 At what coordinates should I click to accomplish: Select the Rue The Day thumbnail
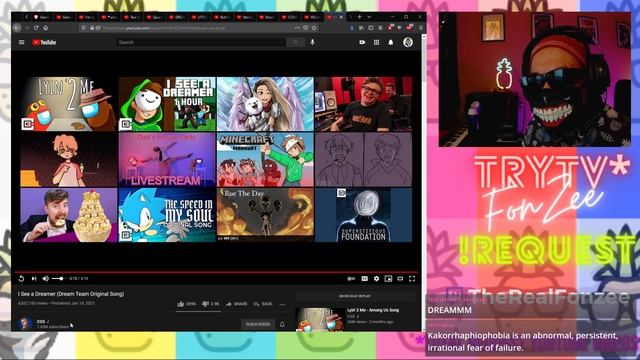tap(265, 215)
